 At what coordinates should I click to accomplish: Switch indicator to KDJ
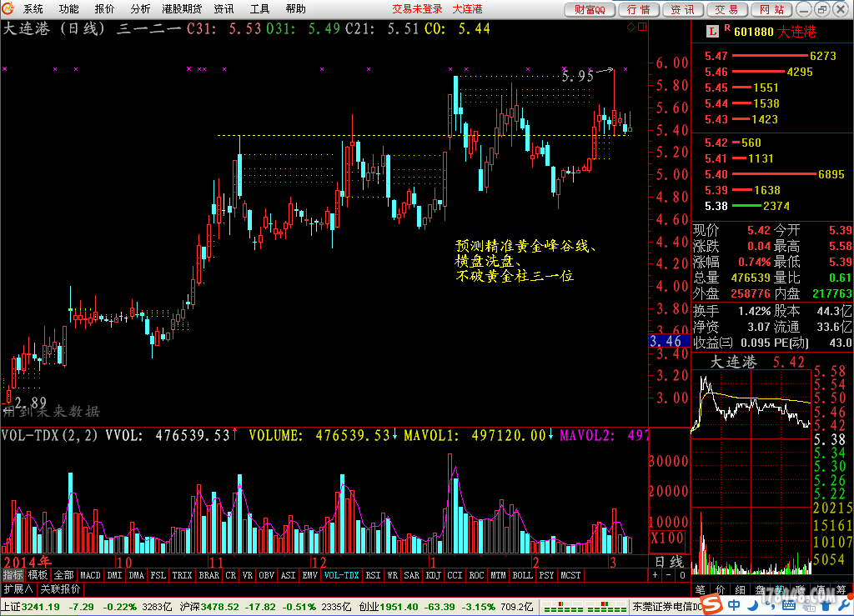pyautogui.click(x=433, y=575)
